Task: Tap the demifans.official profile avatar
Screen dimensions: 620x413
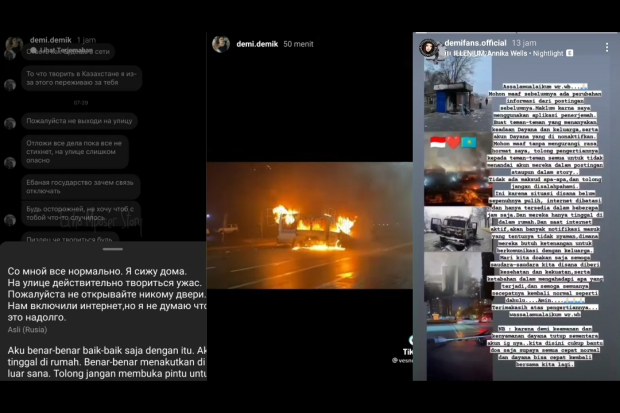Action: coord(428,48)
